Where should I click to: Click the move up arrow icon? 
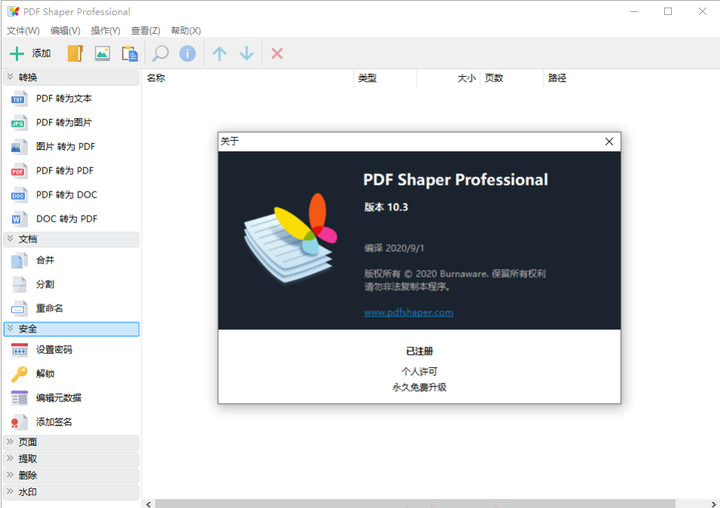point(219,54)
